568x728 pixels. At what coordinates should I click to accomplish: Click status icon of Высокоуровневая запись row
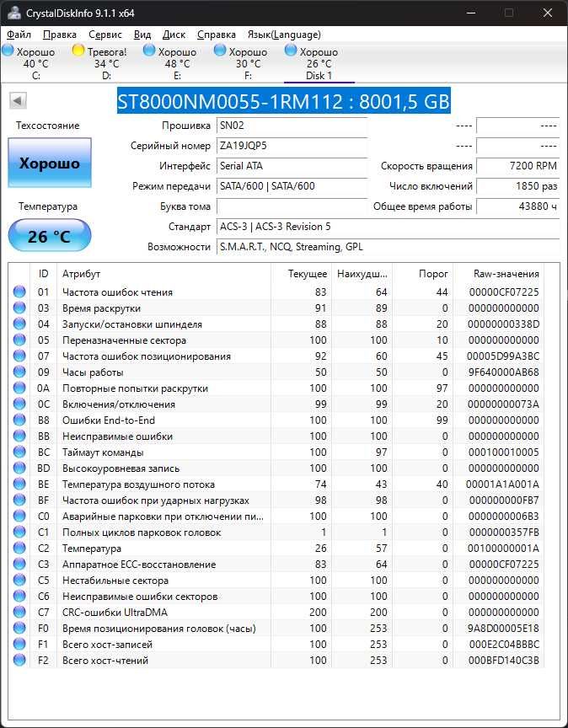(x=19, y=468)
